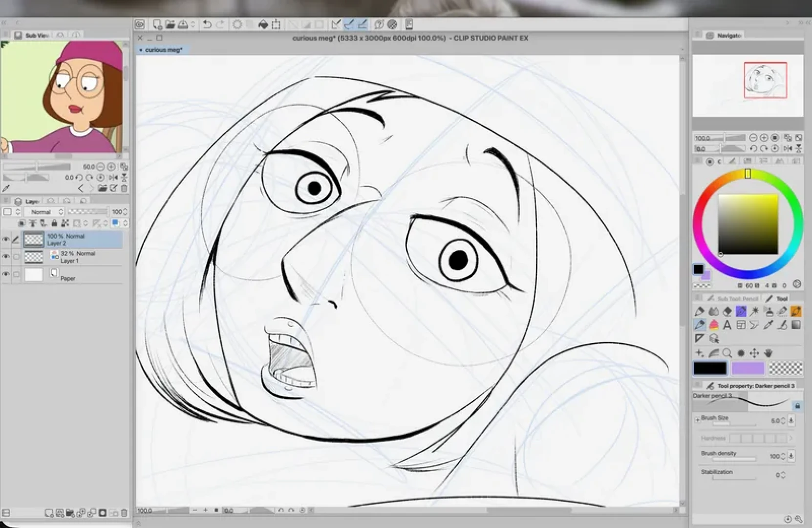812x528 pixels.
Task: Adjust Brush Size value stepper arrows
Action: [783, 420]
